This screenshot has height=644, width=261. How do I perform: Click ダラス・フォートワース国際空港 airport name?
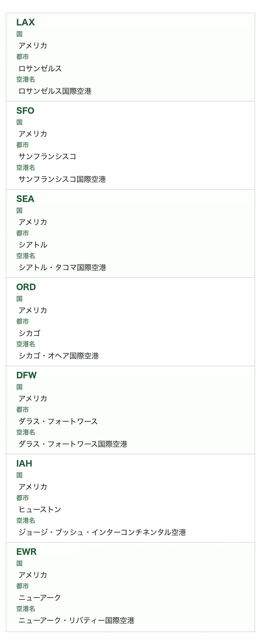coord(73,444)
